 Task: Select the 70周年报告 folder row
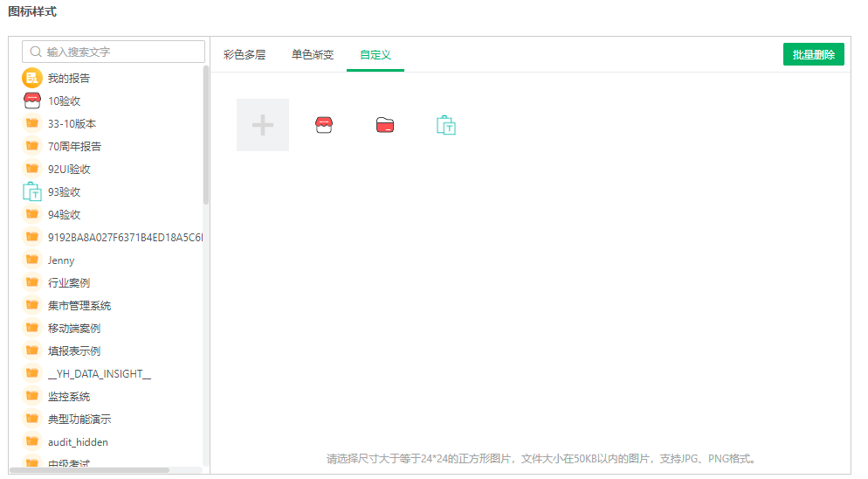coord(112,146)
